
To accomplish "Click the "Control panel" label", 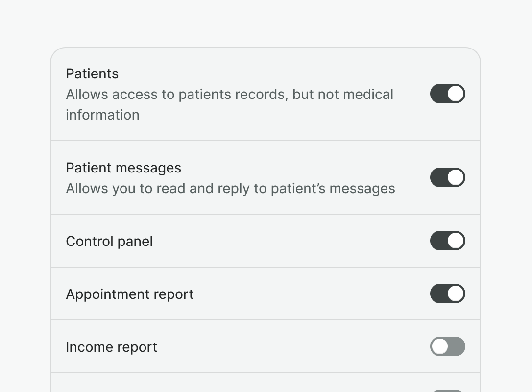I will point(109,241).
